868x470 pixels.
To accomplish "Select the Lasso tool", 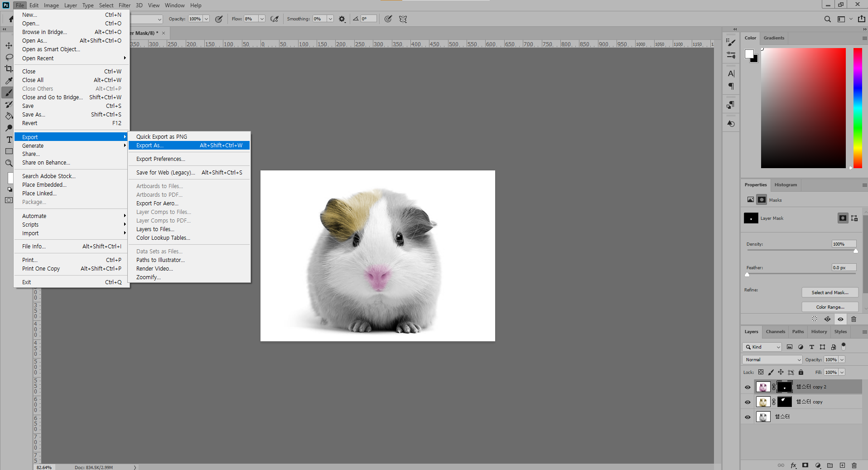I will (x=9, y=57).
